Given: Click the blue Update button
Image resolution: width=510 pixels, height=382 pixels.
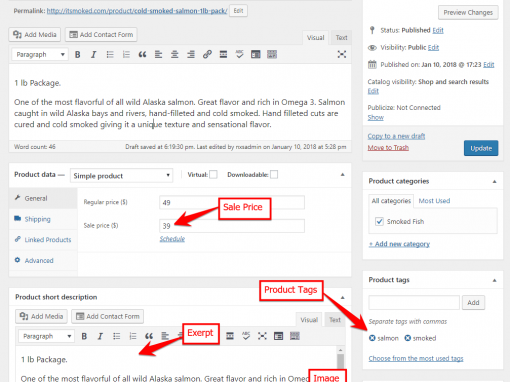Looking at the screenshot, I should click(x=481, y=148).
